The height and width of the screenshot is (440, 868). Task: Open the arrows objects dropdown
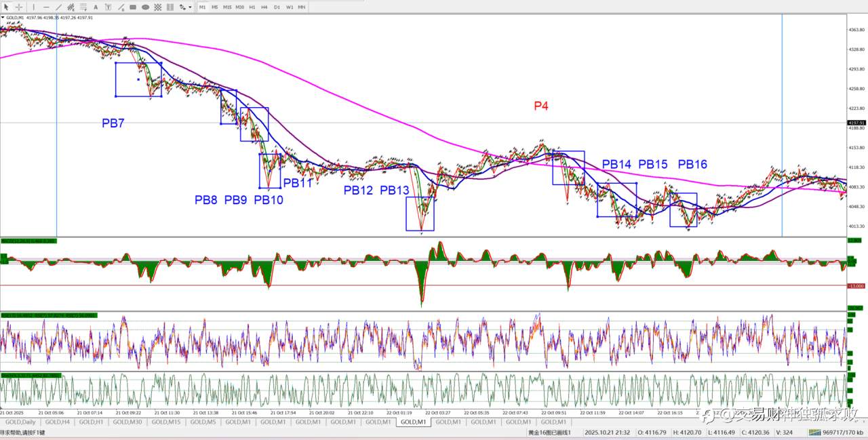pyautogui.click(x=185, y=7)
